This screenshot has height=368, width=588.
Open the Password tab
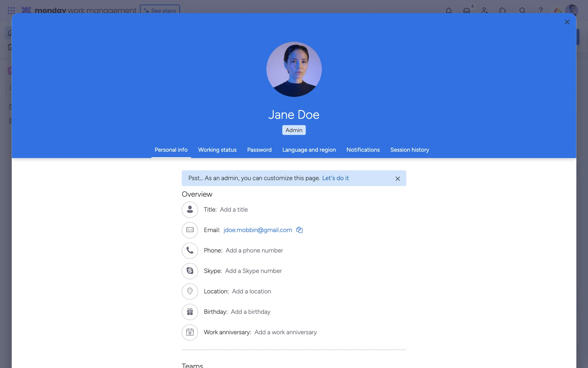pyautogui.click(x=259, y=150)
